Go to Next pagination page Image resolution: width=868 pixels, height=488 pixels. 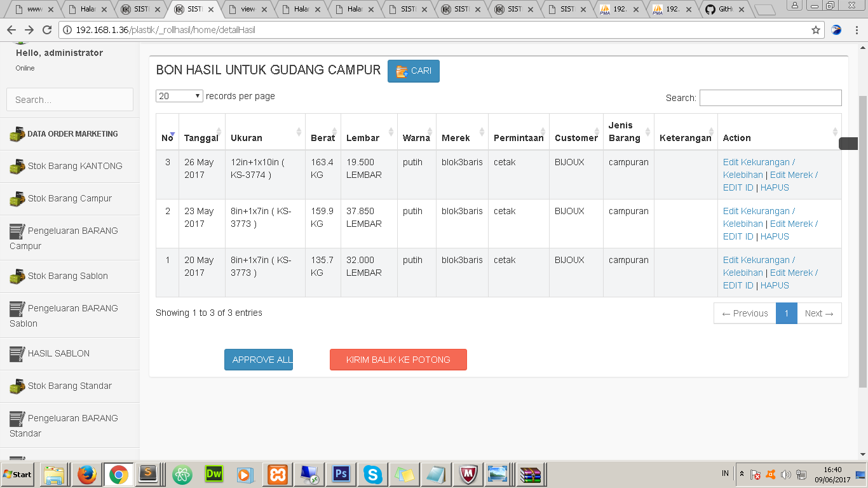coord(819,313)
